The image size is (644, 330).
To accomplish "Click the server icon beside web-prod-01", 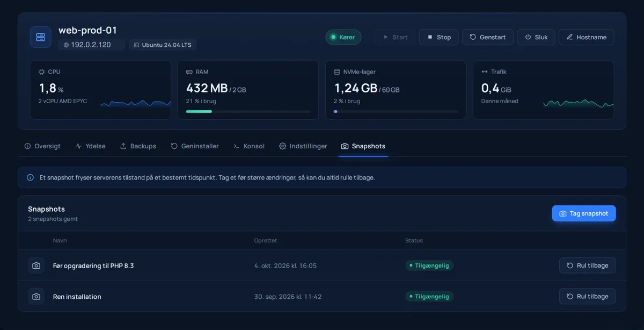I will tap(41, 37).
